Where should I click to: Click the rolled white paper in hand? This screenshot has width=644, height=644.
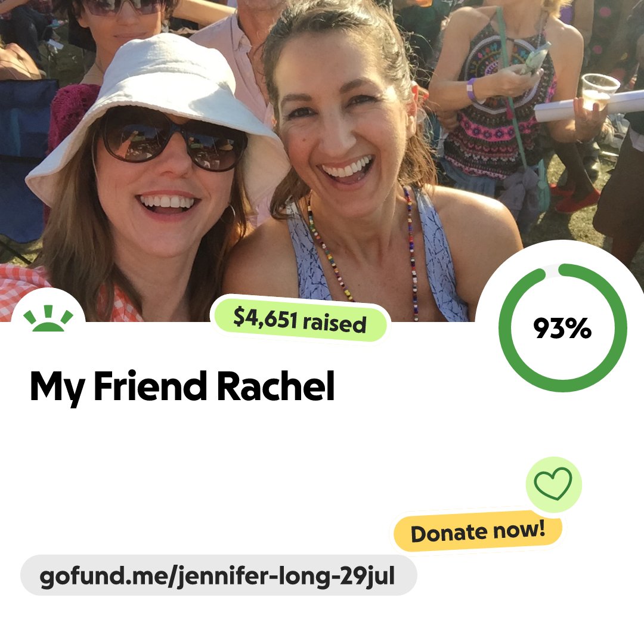coord(590,106)
